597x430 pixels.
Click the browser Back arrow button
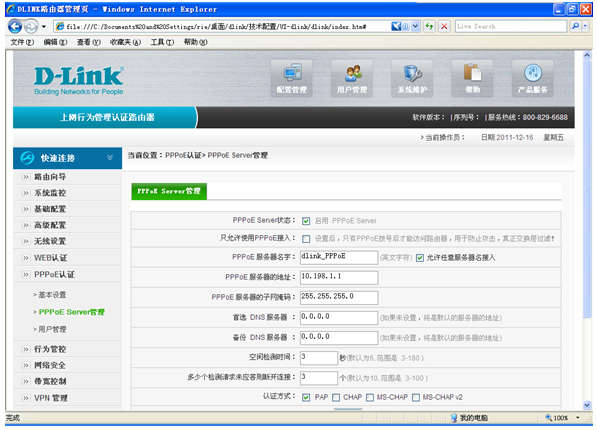click(15, 26)
